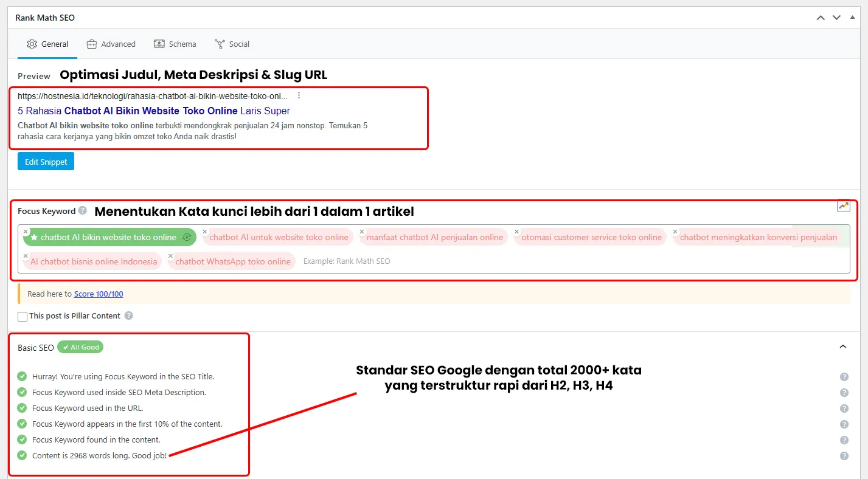The image size is (868, 479).
Task: Open the Schema tab
Action: click(x=175, y=44)
